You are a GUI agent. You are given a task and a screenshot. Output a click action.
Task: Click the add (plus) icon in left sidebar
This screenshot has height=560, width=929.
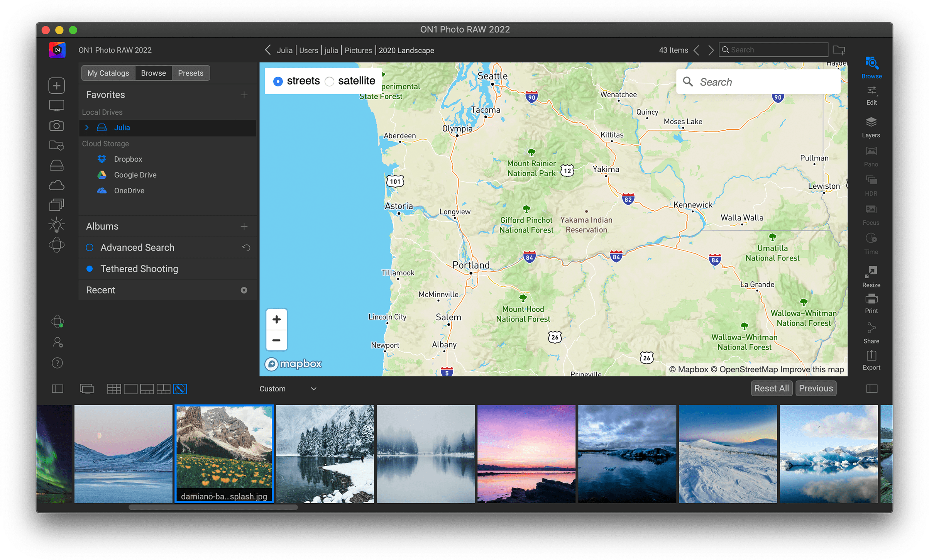[x=56, y=86]
